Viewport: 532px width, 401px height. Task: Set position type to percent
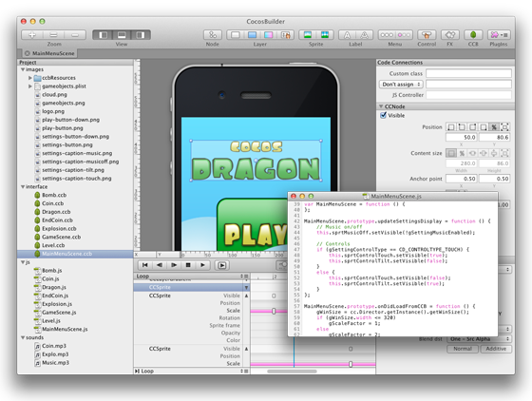pos(494,127)
